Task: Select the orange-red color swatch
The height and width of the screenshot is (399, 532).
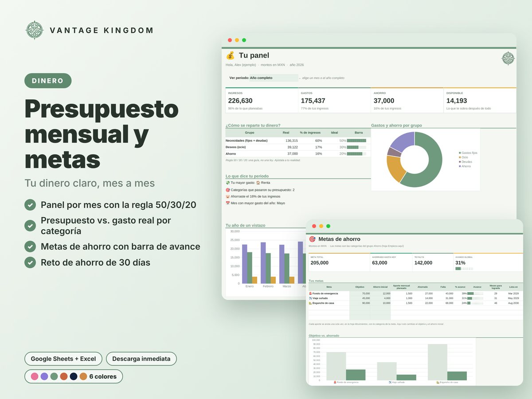Action: (x=64, y=376)
